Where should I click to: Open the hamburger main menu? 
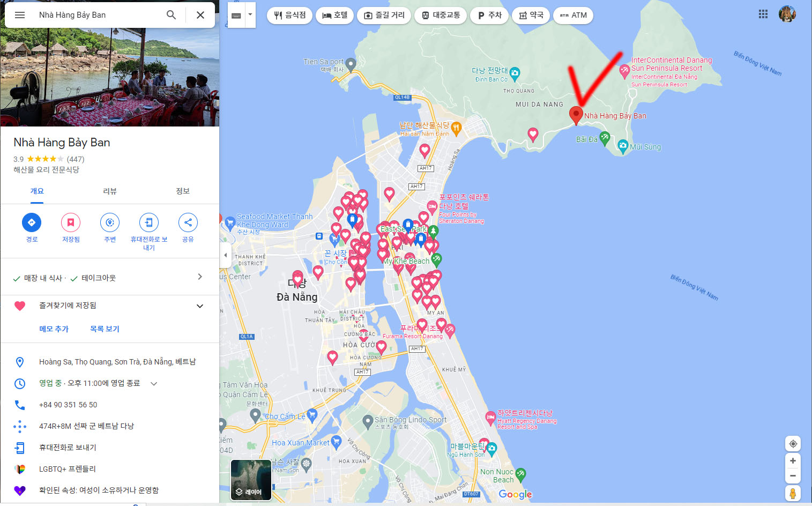point(20,15)
